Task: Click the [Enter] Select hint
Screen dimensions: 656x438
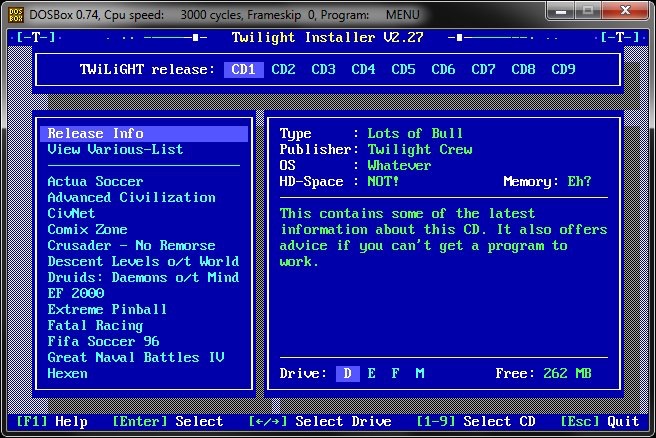Action: click(x=168, y=422)
